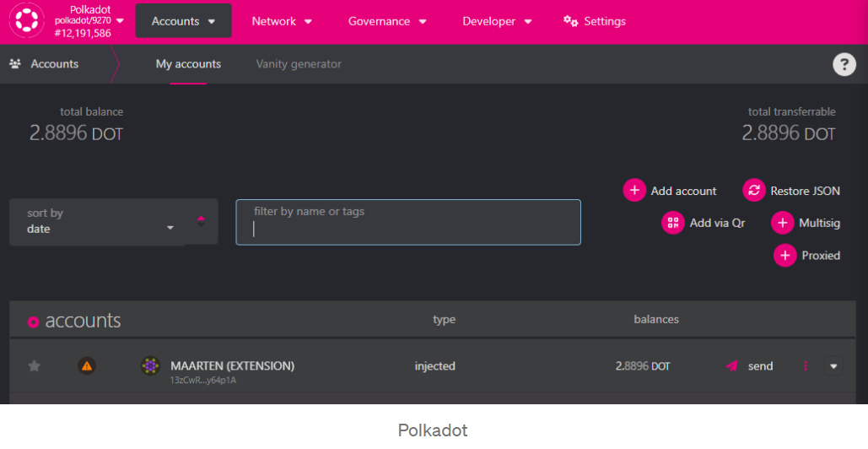868x449 pixels.
Task: Open the help question mark icon
Action: [844, 64]
